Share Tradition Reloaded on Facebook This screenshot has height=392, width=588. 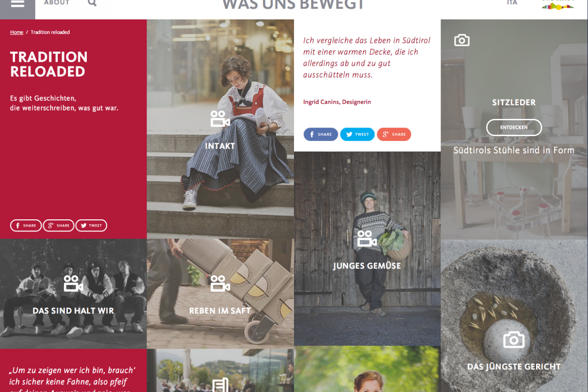point(26,226)
